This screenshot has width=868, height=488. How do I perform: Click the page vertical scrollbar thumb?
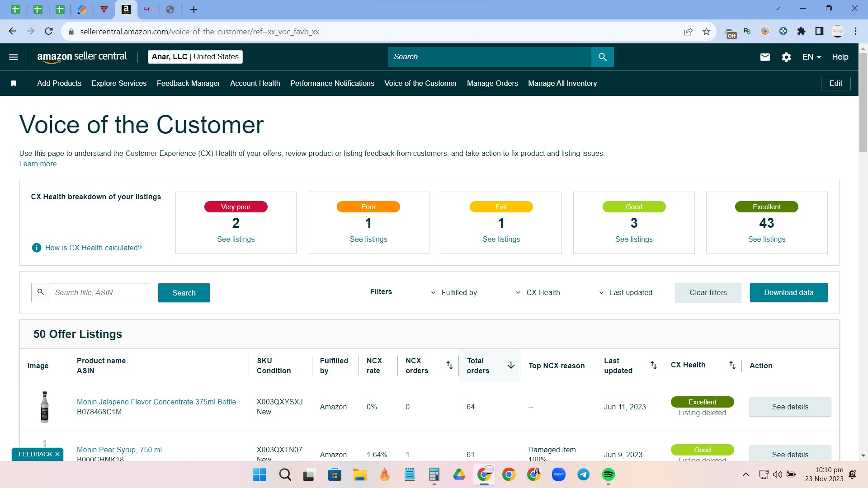tap(863, 102)
